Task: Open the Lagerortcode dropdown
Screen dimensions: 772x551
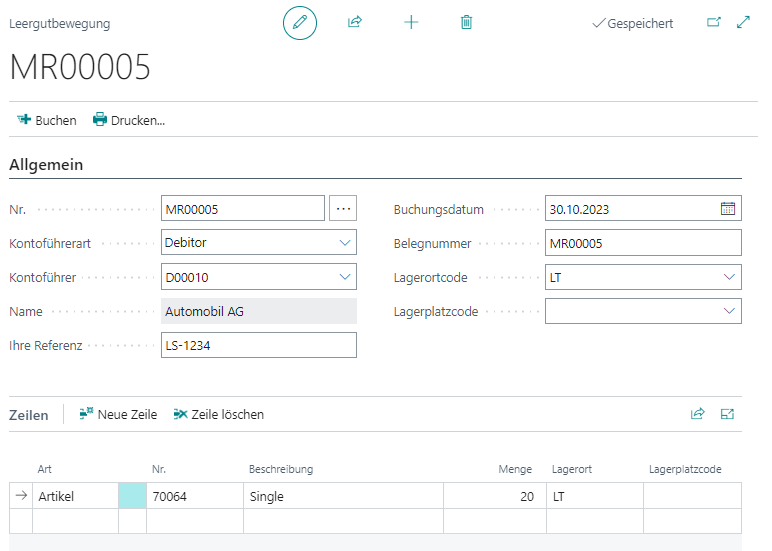Action: click(x=728, y=277)
